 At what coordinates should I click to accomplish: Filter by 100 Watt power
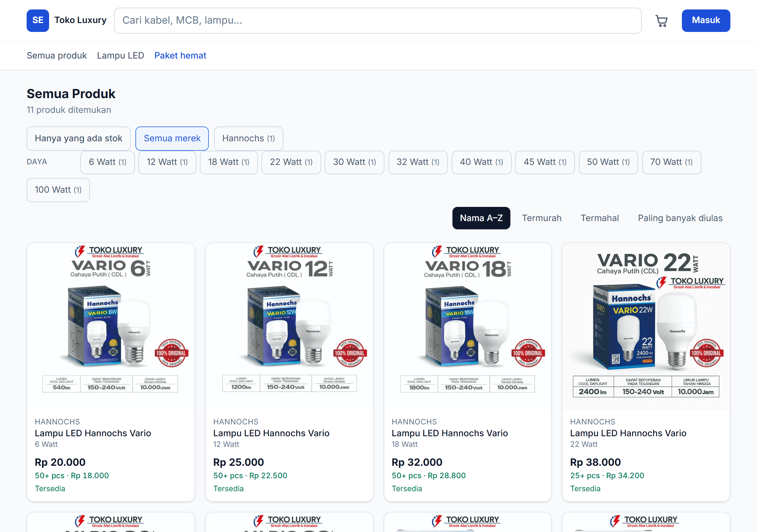[58, 190]
